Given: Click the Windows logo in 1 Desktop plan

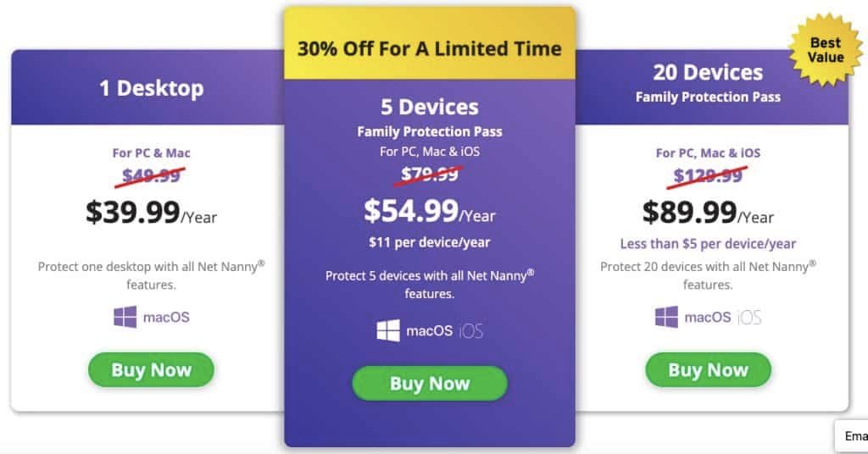Looking at the screenshot, I should [x=125, y=318].
